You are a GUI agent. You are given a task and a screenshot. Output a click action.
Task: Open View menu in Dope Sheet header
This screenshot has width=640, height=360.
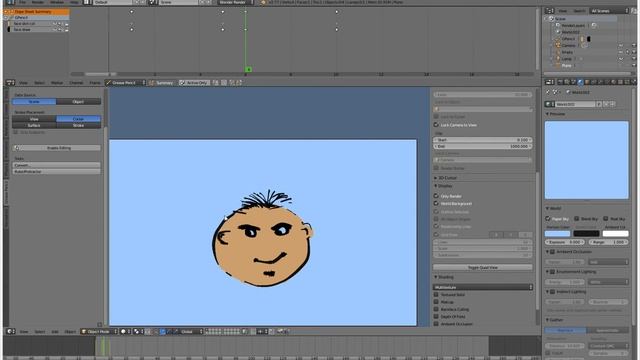coord(23,82)
